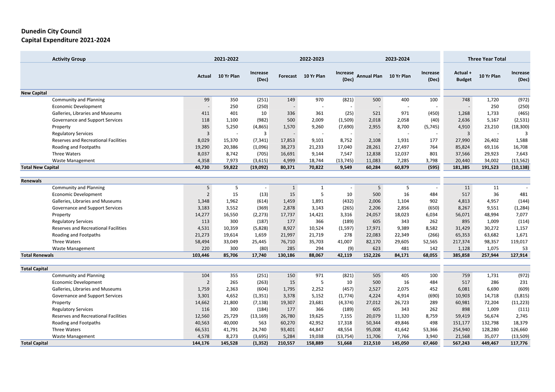
Task: Click the 'Annual Plan' column subheader
Action: [x=369, y=76]
